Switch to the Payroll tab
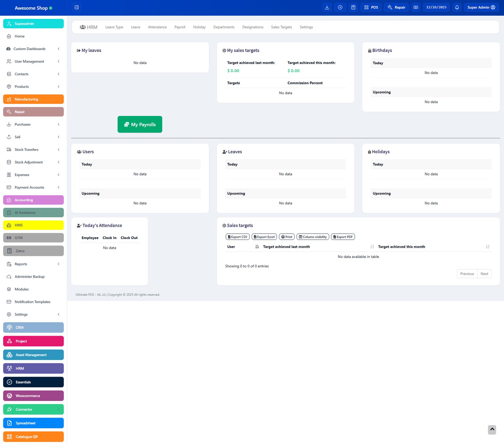 [x=180, y=27]
